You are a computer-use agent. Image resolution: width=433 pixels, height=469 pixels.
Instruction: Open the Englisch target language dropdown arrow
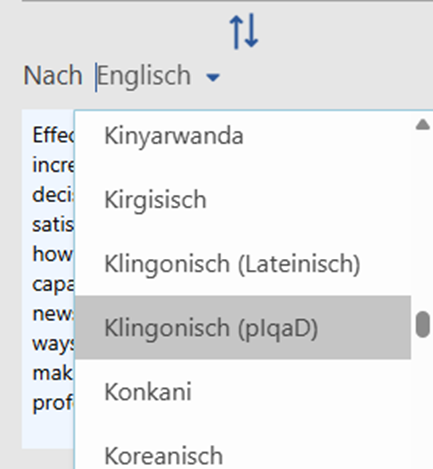pyautogui.click(x=213, y=78)
